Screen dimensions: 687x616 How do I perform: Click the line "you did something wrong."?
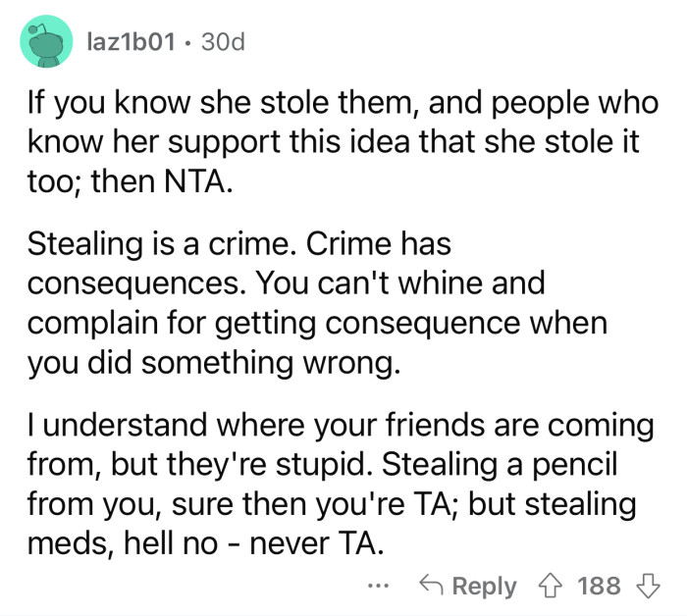214,363
